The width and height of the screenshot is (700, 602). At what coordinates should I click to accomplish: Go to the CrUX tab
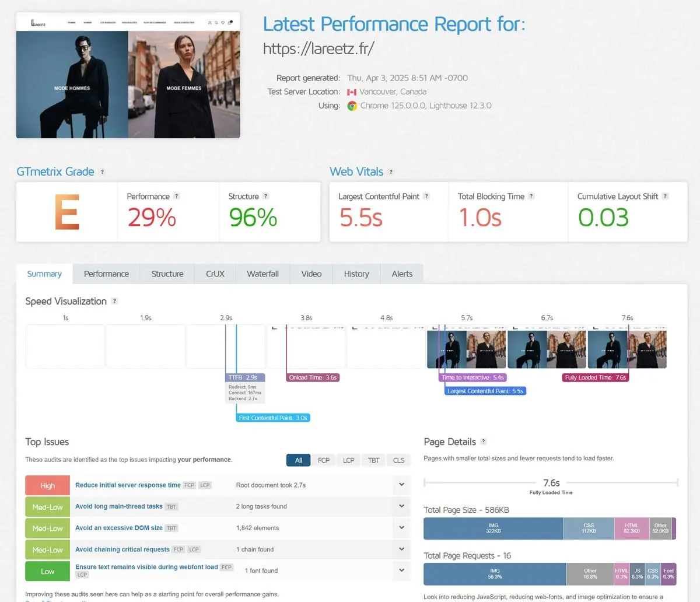[x=215, y=274]
